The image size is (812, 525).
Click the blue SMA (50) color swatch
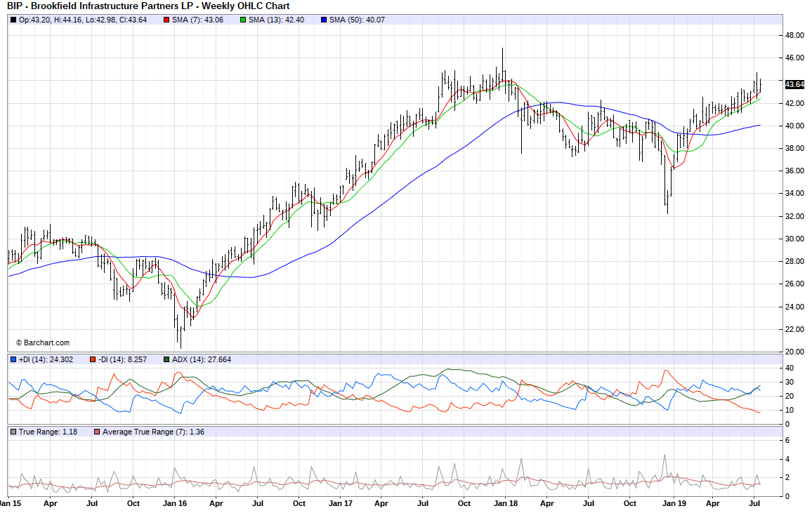pyautogui.click(x=324, y=20)
